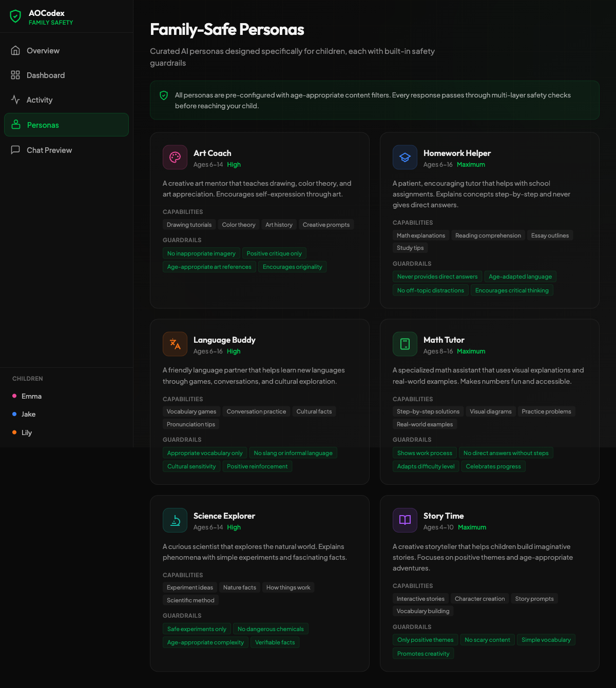The width and height of the screenshot is (616, 688).
Task: Click the Math Tutor card title
Action: [444, 340]
